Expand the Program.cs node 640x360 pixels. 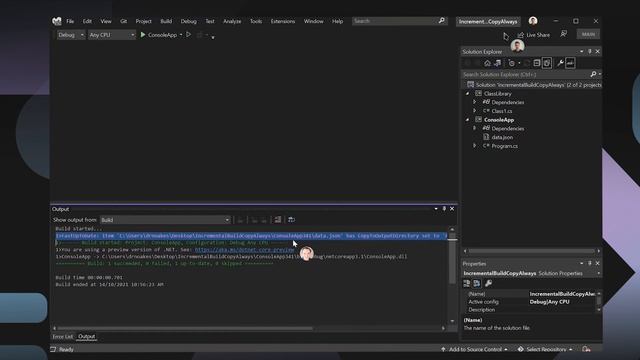point(474,146)
